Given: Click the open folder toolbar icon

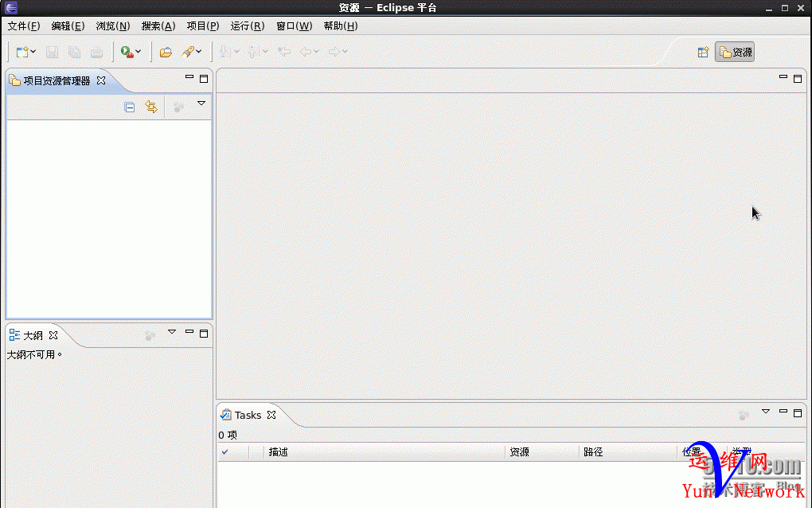Looking at the screenshot, I should click(166, 52).
